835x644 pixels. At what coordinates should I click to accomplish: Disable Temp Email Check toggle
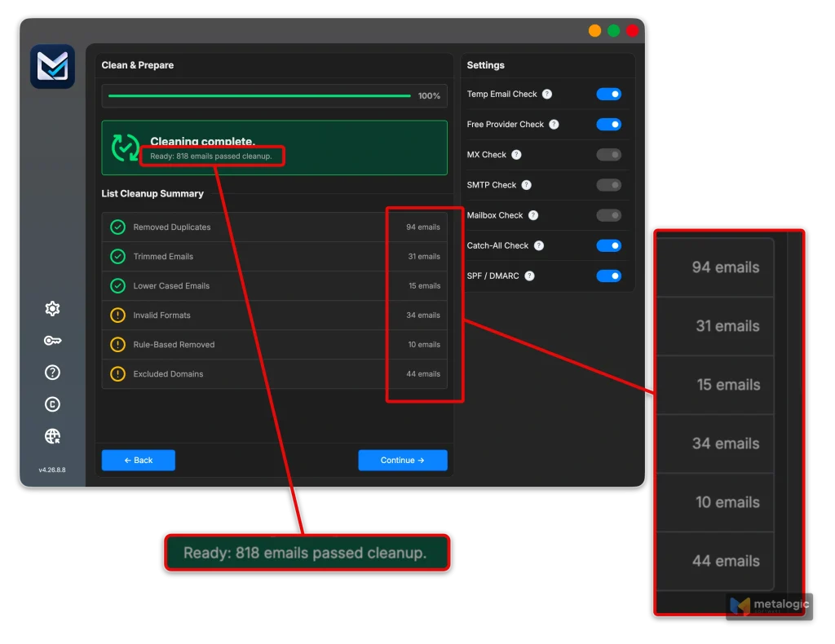608,95
